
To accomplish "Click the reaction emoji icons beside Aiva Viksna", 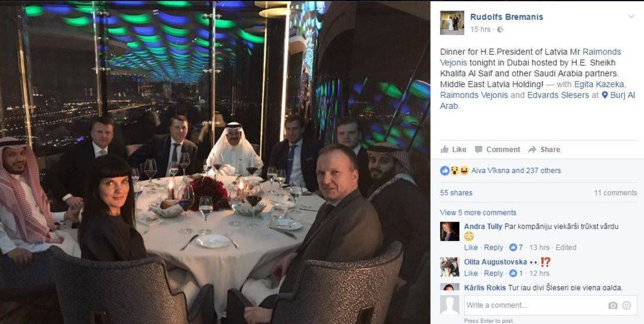I will [454, 171].
